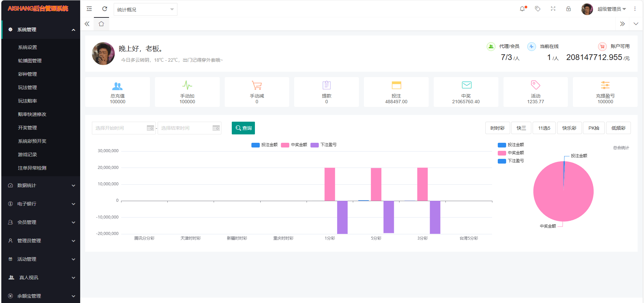Click the lock screen icon
Image resolution: width=644 pixels, height=303 pixels.
pyautogui.click(x=569, y=9)
